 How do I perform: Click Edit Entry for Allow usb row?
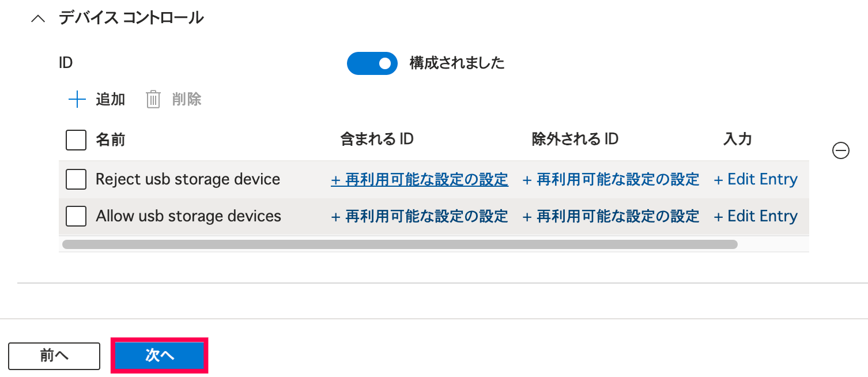click(756, 216)
